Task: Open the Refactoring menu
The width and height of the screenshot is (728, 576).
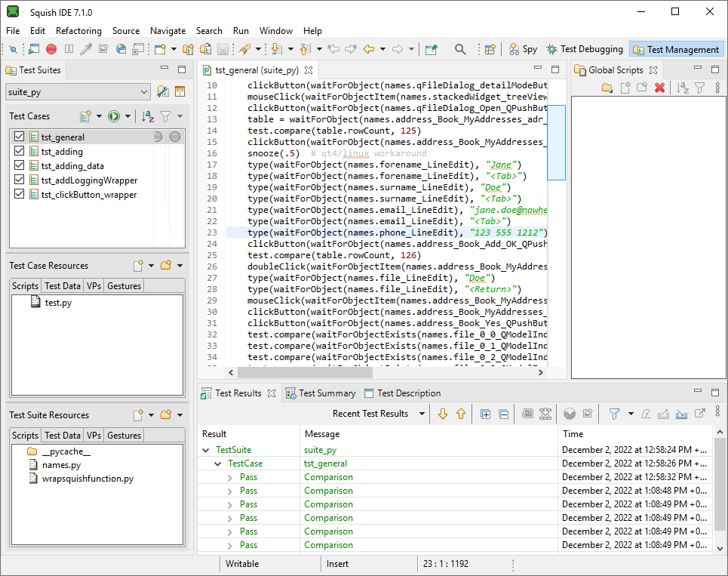Action: (x=78, y=31)
